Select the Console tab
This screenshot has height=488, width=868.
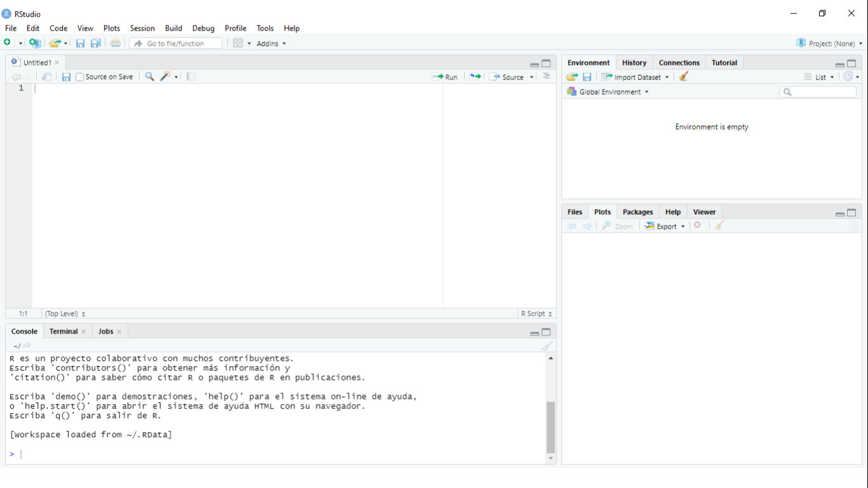(24, 331)
